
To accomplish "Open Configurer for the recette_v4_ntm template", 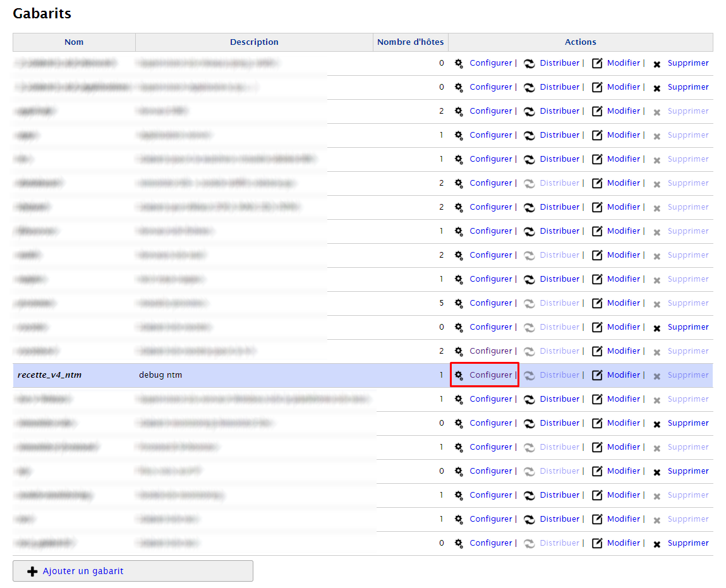I will 491,375.
